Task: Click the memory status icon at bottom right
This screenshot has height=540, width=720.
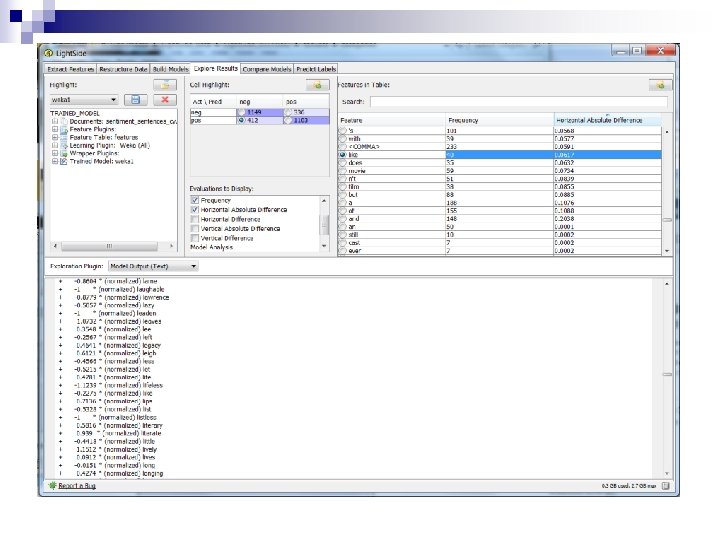Action: tap(665, 486)
